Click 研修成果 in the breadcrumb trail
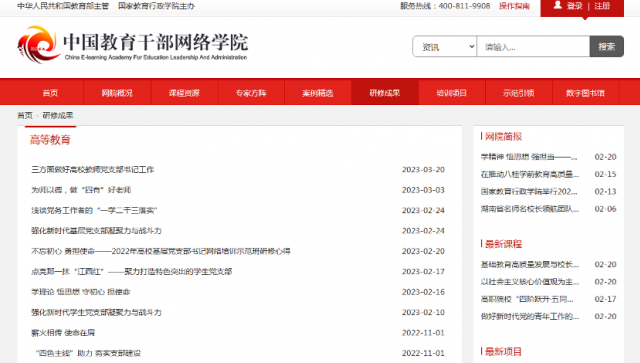This screenshot has height=363, width=640. point(58,116)
